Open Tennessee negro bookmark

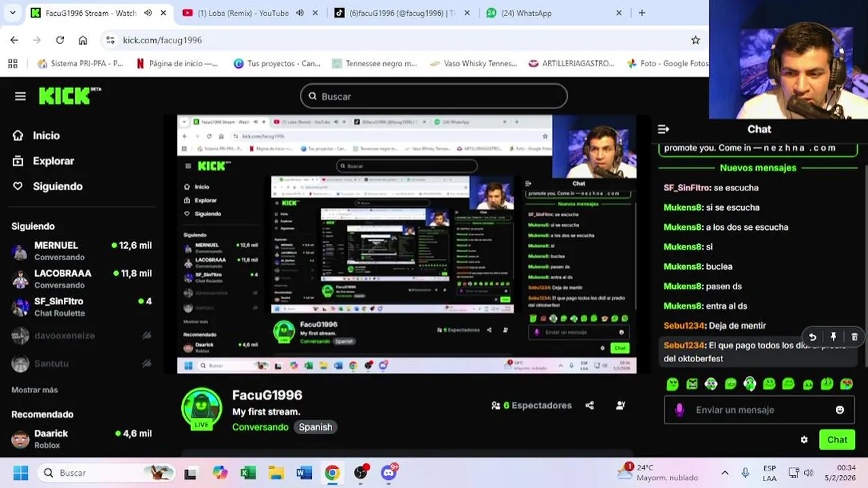374,63
